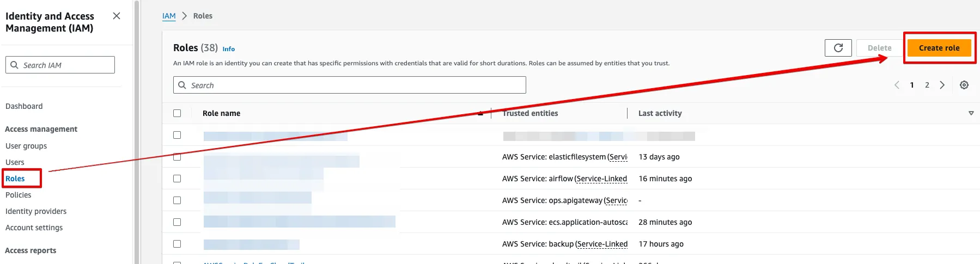Click the refresh roles icon button

[838, 48]
